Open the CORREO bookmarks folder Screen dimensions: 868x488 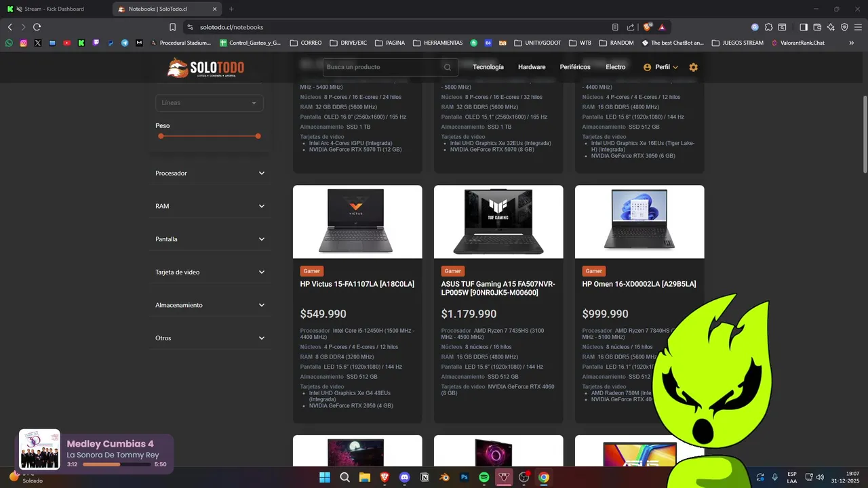tap(306, 43)
